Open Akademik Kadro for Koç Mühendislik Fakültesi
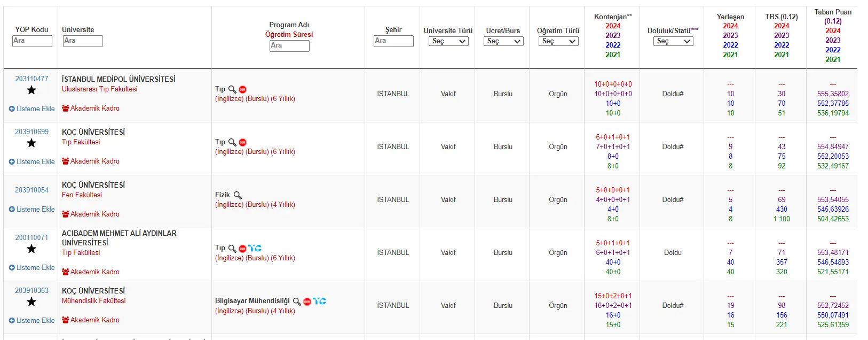The height and width of the screenshot is (340, 868). (91, 320)
